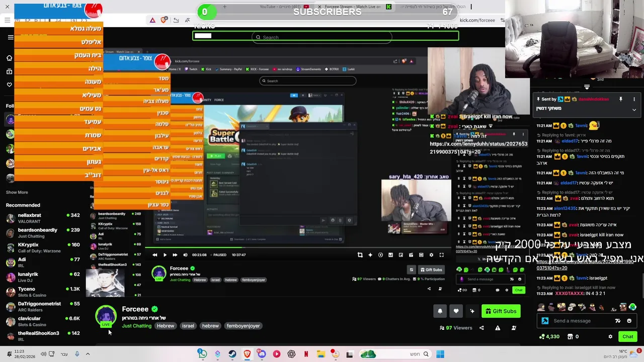Click the kick.com/forceee address bar
Viewport: 644px width, 362px height.
pyautogui.click(x=477, y=20)
